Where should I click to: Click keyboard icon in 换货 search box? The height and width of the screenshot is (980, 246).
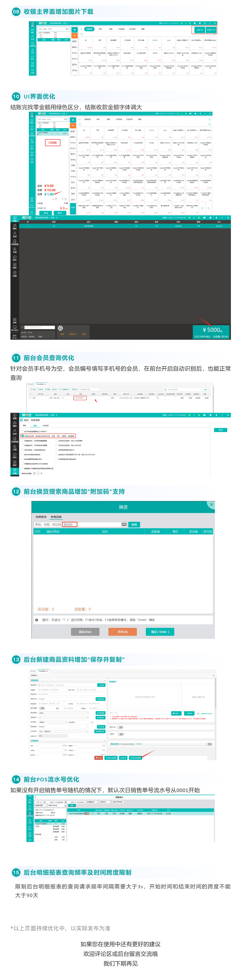[x=124, y=524]
